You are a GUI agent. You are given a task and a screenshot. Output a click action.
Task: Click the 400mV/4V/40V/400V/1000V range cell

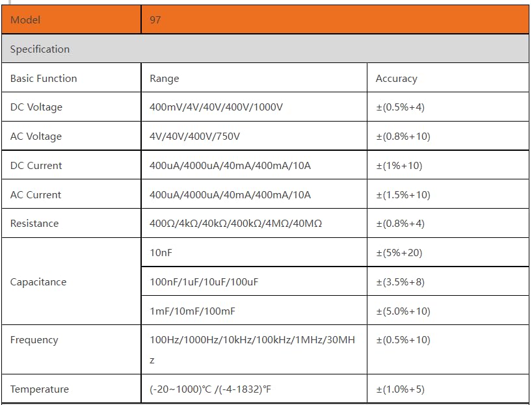click(216, 107)
